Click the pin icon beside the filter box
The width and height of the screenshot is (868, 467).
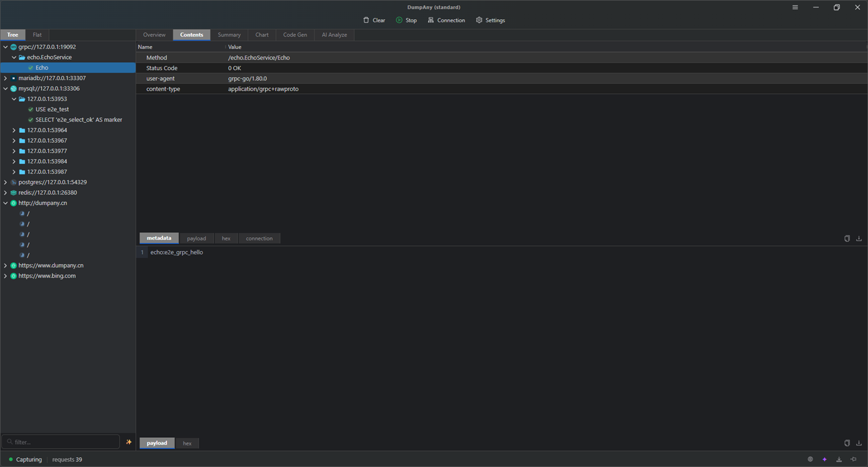(128, 442)
